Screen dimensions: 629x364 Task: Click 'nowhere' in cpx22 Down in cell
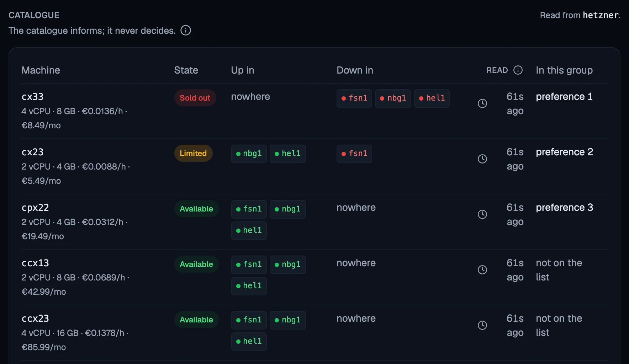356,208
